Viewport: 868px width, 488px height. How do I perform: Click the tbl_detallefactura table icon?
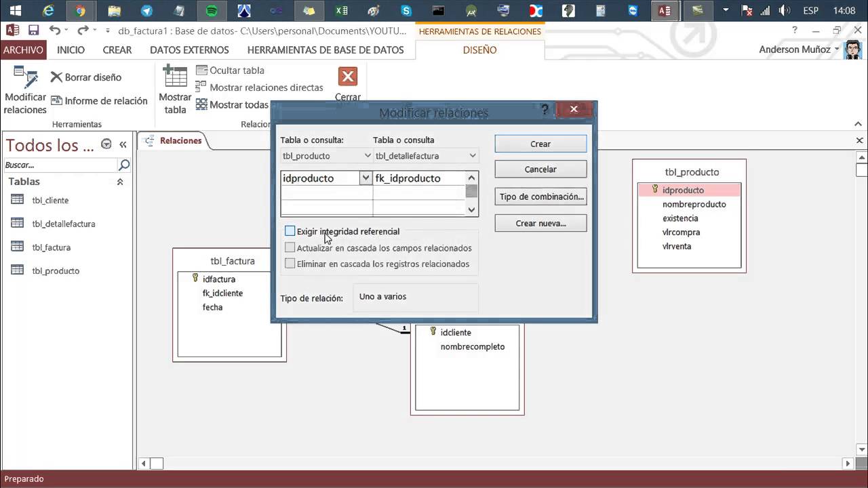18,224
